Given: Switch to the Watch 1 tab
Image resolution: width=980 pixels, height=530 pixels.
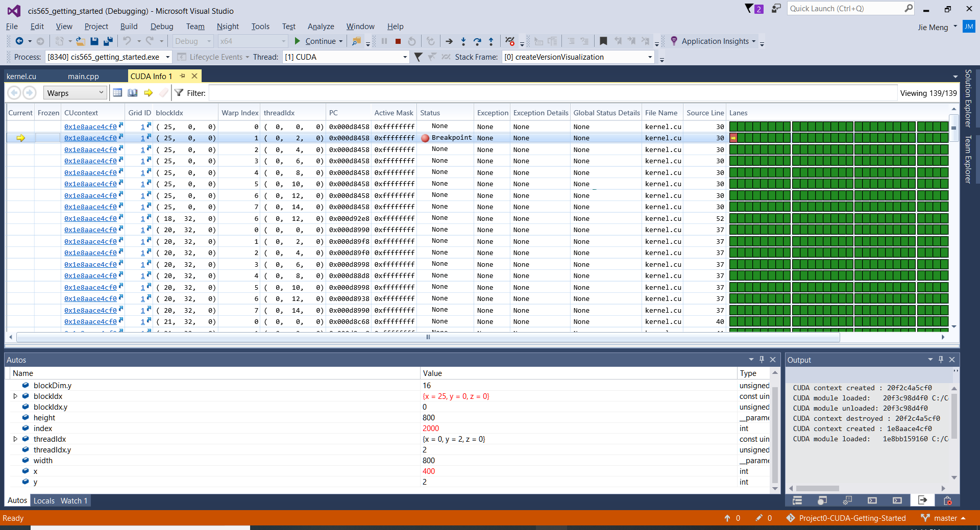Looking at the screenshot, I should tap(74, 501).
